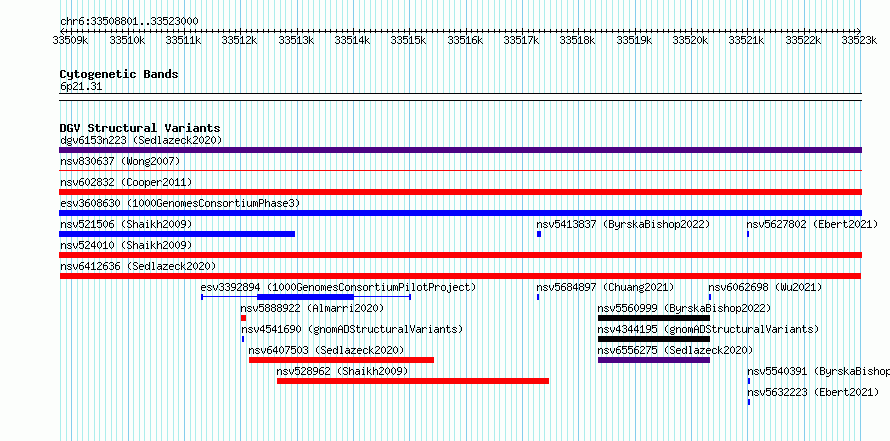Open nsv4541690 (gnomADStructuralVariants) label
This screenshot has width=890, height=441.
pyautogui.click(x=352, y=329)
